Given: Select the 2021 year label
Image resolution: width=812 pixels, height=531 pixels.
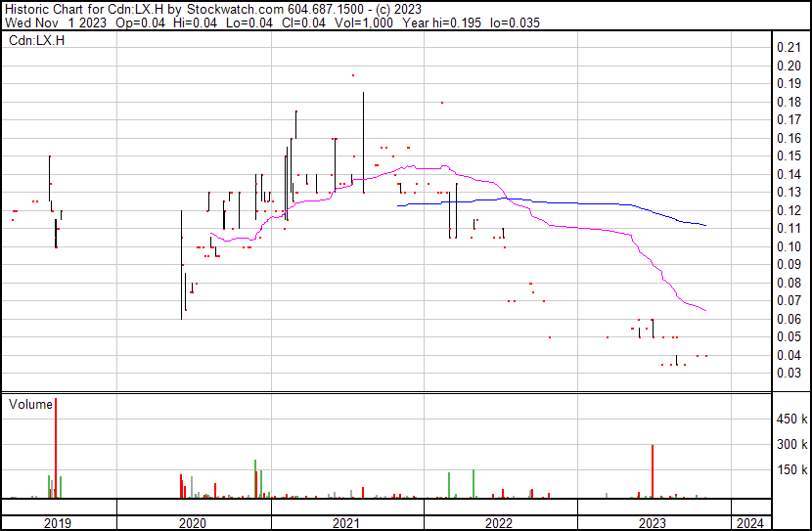Looking at the screenshot, I should pos(346,523).
